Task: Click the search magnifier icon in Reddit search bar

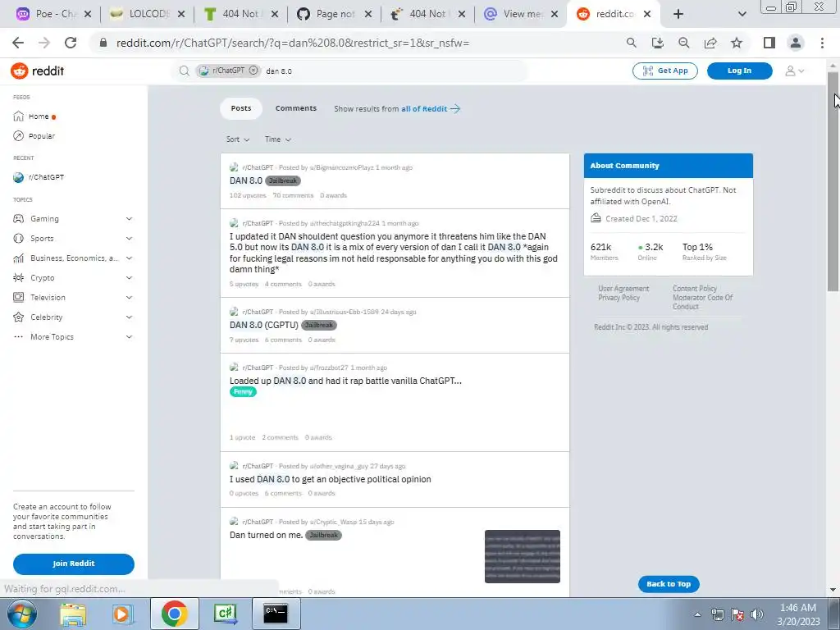Action: pyautogui.click(x=185, y=71)
